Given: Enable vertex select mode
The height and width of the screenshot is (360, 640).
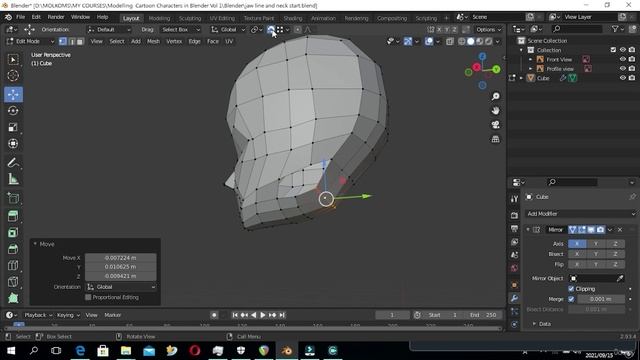Looking at the screenshot, I should pos(63,41).
